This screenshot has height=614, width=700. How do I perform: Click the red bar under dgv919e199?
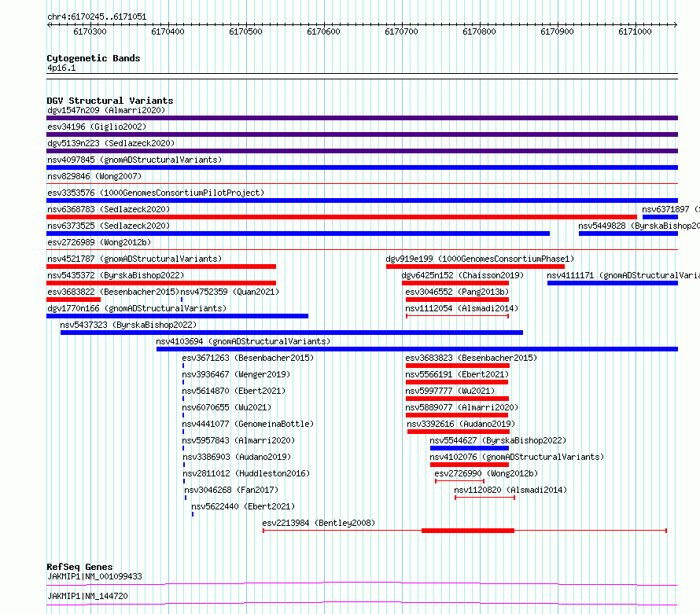pyautogui.click(x=475, y=267)
